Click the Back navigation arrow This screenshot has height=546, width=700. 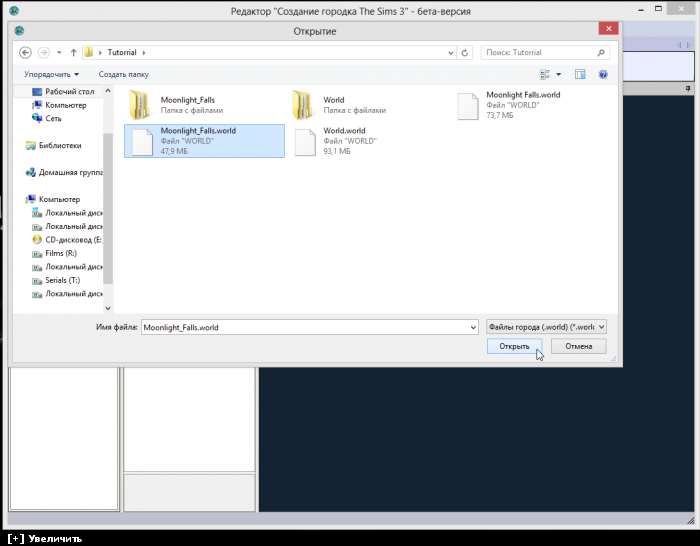click(25, 52)
